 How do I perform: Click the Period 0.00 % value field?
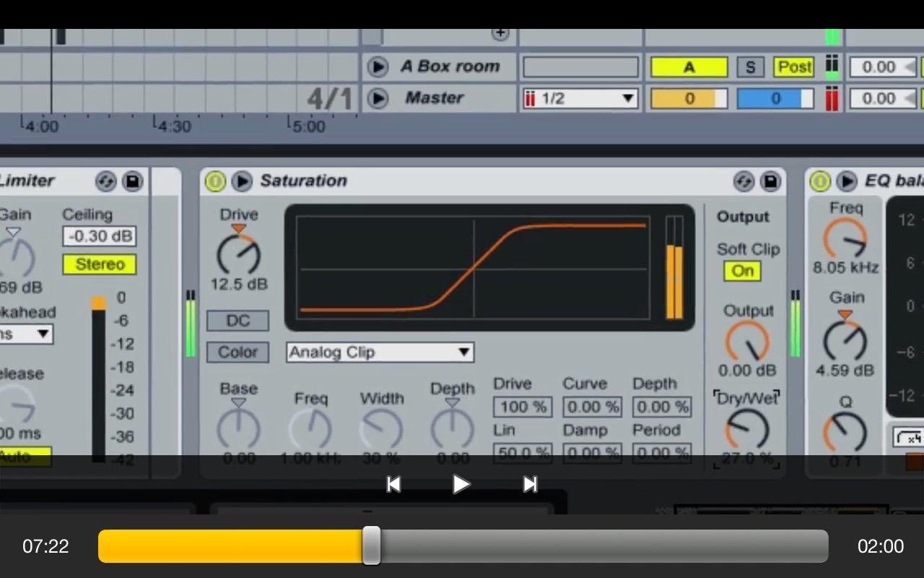(663, 453)
